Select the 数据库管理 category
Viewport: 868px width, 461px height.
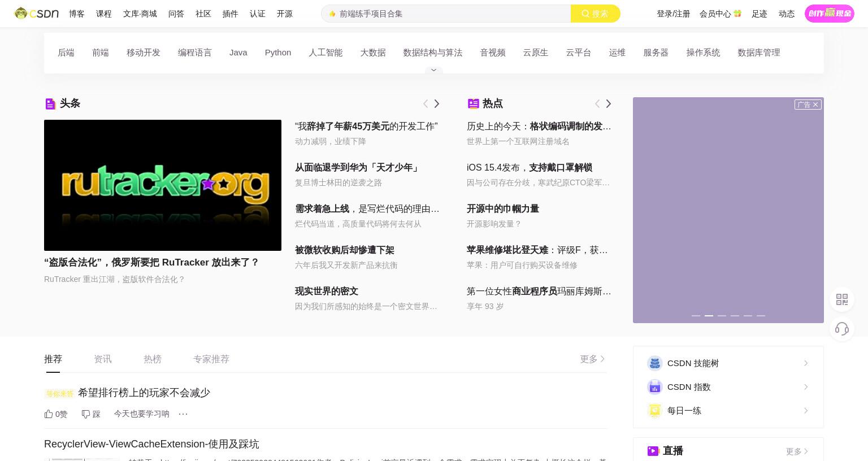(759, 53)
